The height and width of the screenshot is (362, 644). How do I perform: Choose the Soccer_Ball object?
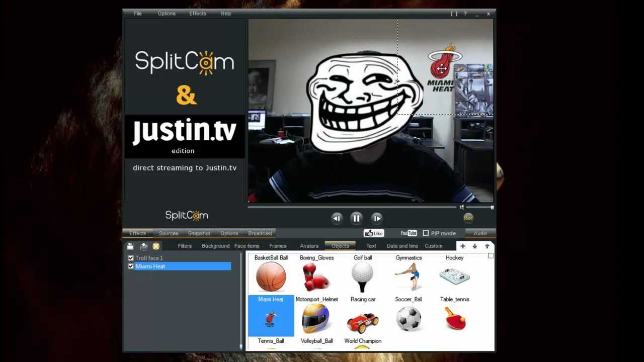click(409, 315)
